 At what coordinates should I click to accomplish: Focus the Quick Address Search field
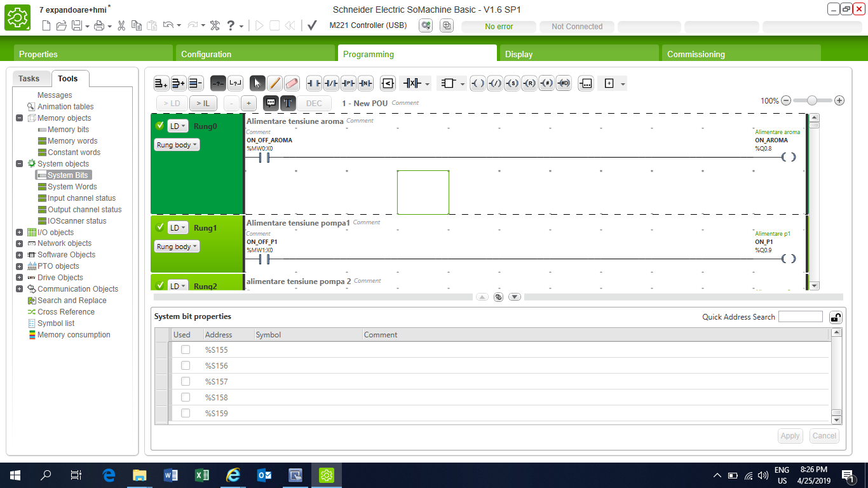point(801,316)
